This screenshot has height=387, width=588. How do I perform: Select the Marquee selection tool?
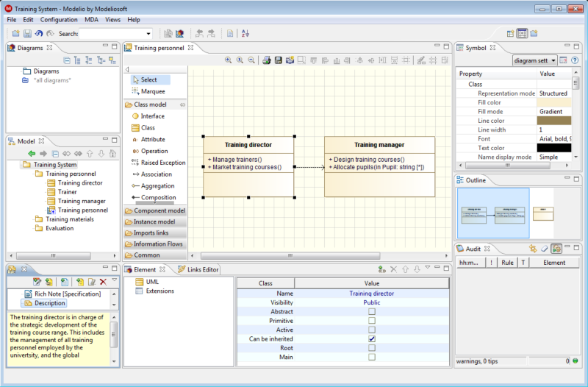point(152,91)
